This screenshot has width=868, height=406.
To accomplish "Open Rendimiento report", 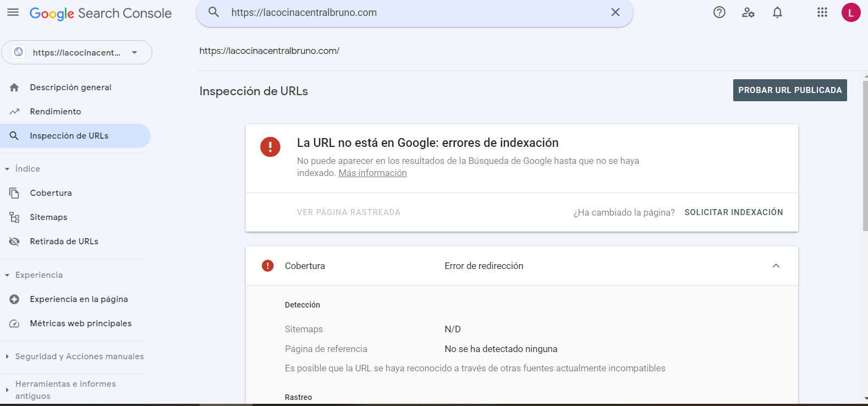I will coord(75,112).
